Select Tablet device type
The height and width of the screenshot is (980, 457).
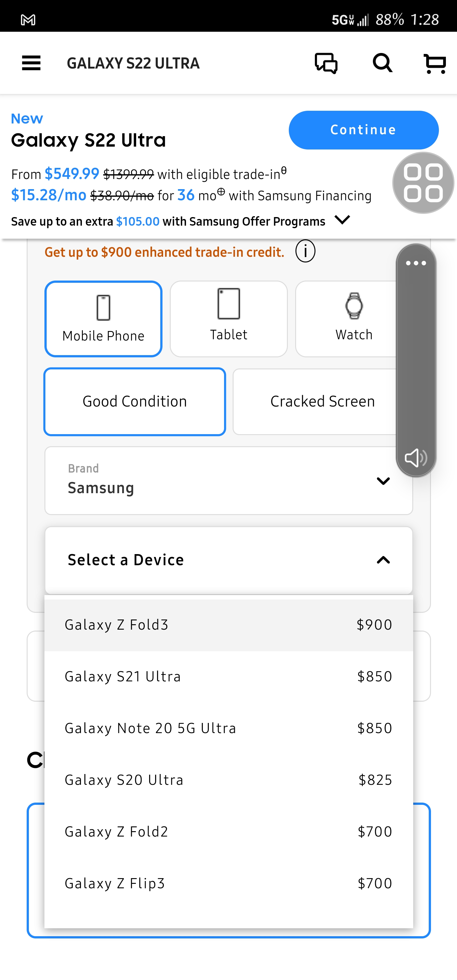pyautogui.click(x=229, y=319)
